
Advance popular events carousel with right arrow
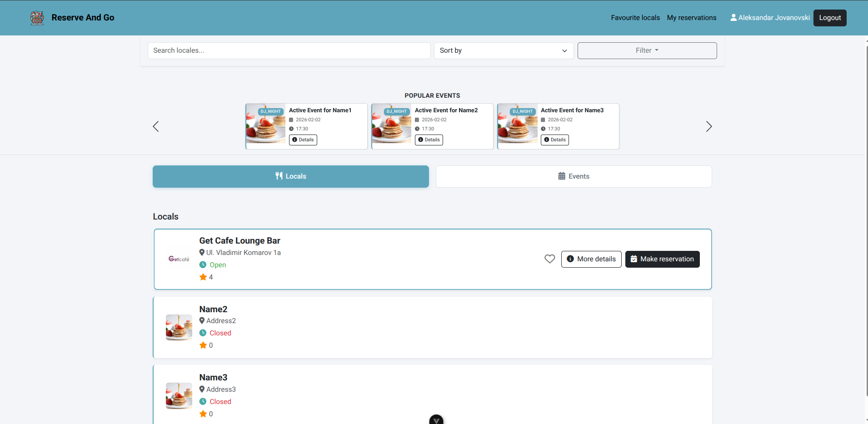pyautogui.click(x=708, y=126)
